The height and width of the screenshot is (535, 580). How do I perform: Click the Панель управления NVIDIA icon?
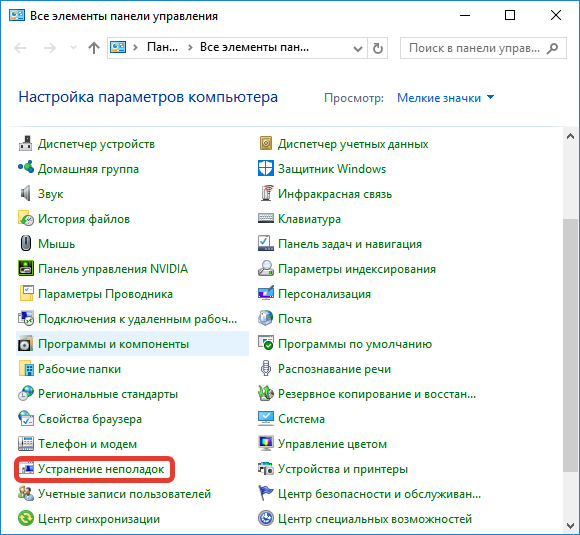(x=26, y=269)
